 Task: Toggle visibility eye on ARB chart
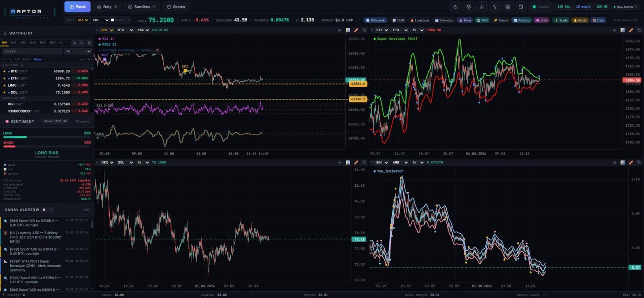pyautogui.click(x=614, y=163)
